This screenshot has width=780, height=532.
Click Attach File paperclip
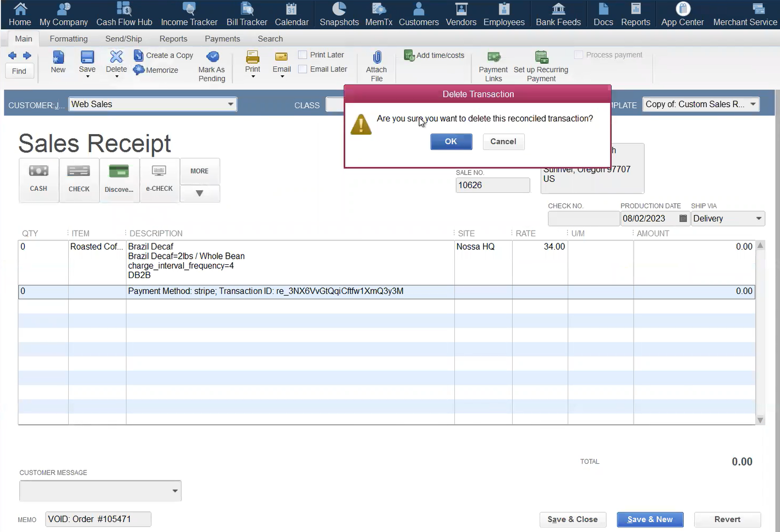click(376, 66)
